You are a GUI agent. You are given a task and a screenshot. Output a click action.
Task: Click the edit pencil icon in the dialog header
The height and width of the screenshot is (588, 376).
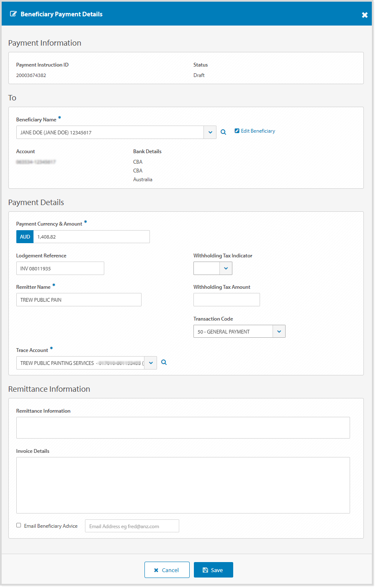13,13
